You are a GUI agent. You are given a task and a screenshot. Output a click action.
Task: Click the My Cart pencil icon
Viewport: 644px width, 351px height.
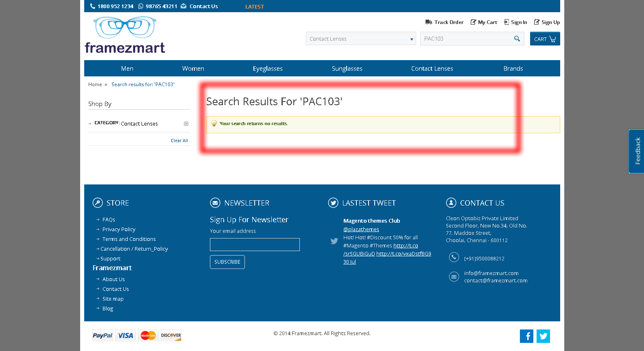pos(473,22)
